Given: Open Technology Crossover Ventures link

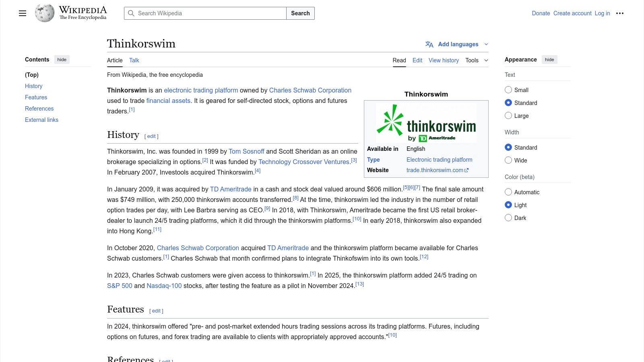Looking at the screenshot, I should (x=304, y=162).
